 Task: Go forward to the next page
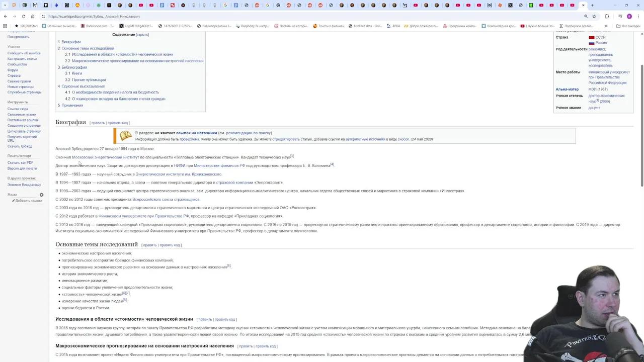pyautogui.click(x=15, y=16)
